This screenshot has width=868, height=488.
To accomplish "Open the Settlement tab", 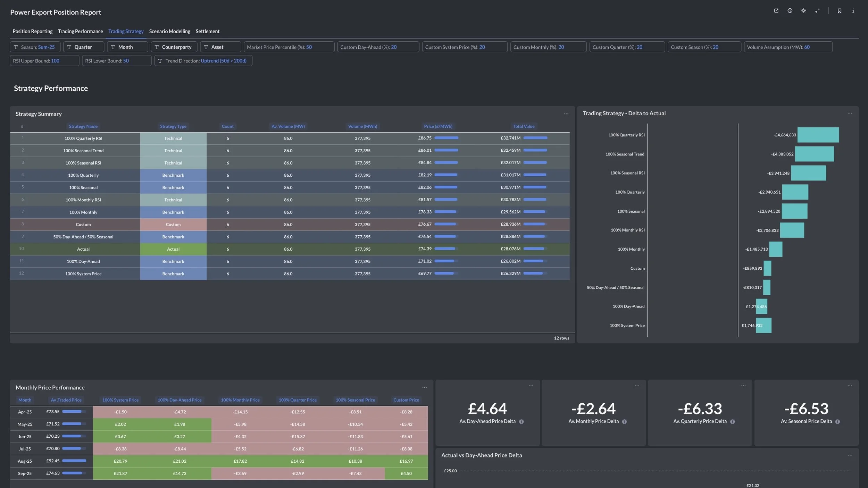I will tap(207, 31).
